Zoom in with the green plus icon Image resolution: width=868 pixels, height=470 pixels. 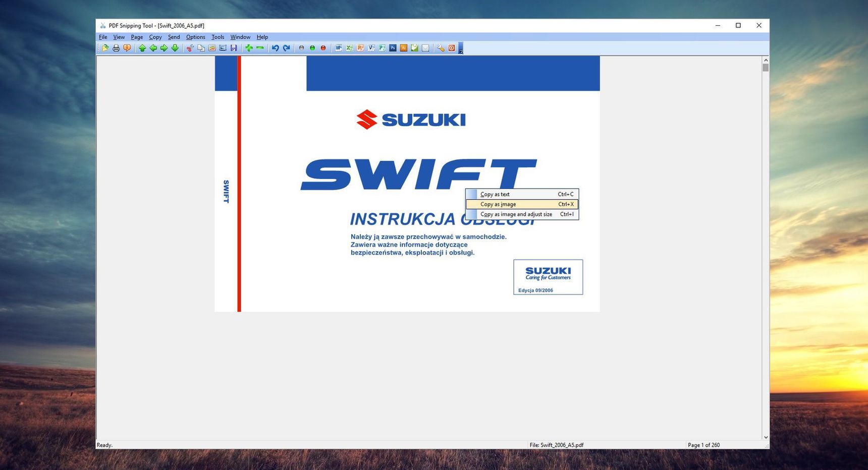pos(249,48)
